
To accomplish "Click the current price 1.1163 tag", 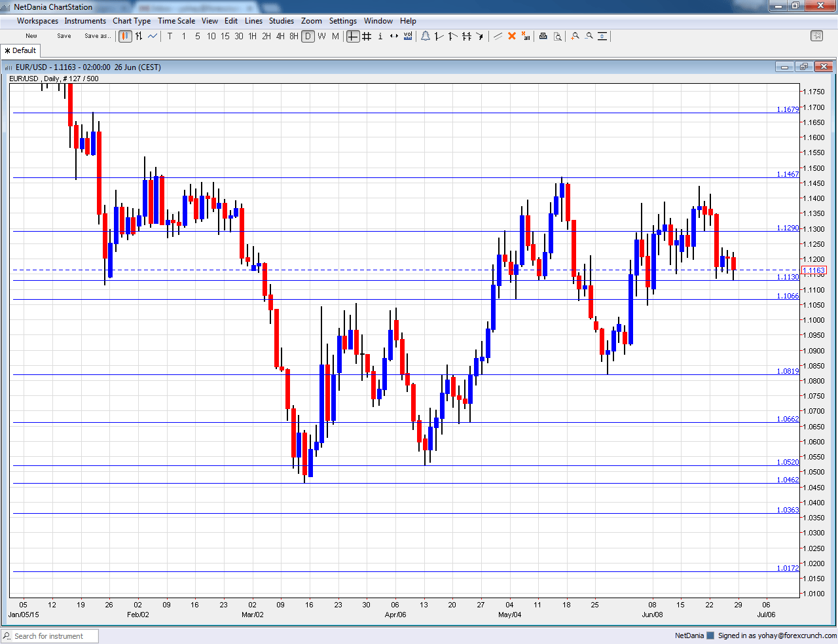I will tap(813, 270).
